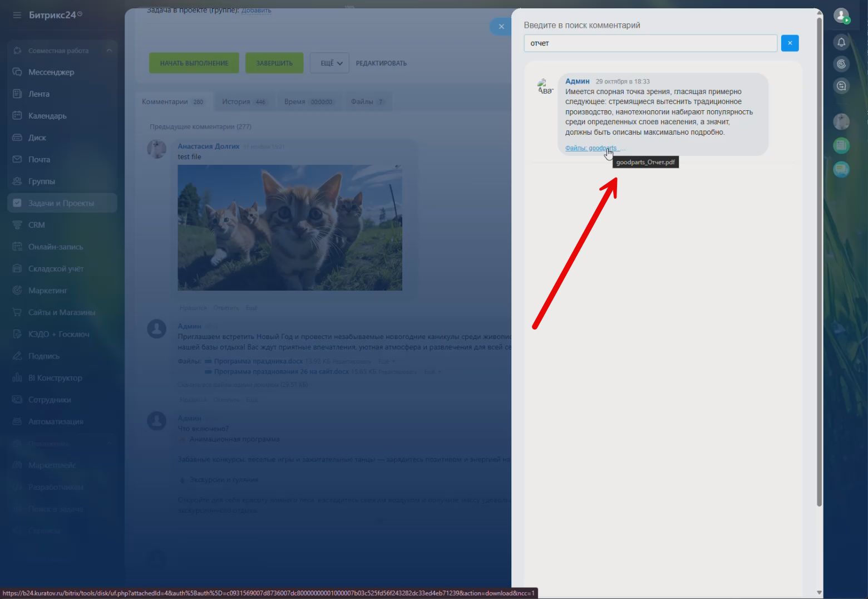Click the chat bubble with arrows icon
This screenshot has width=868, height=599.
pyautogui.click(x=841, y=86)
